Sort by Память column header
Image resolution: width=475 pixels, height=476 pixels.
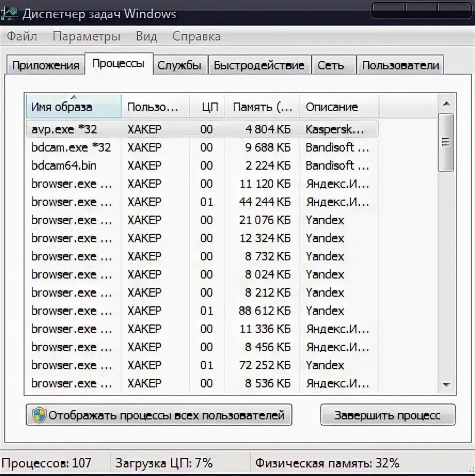pyautogui.click(x=262, y=106)
